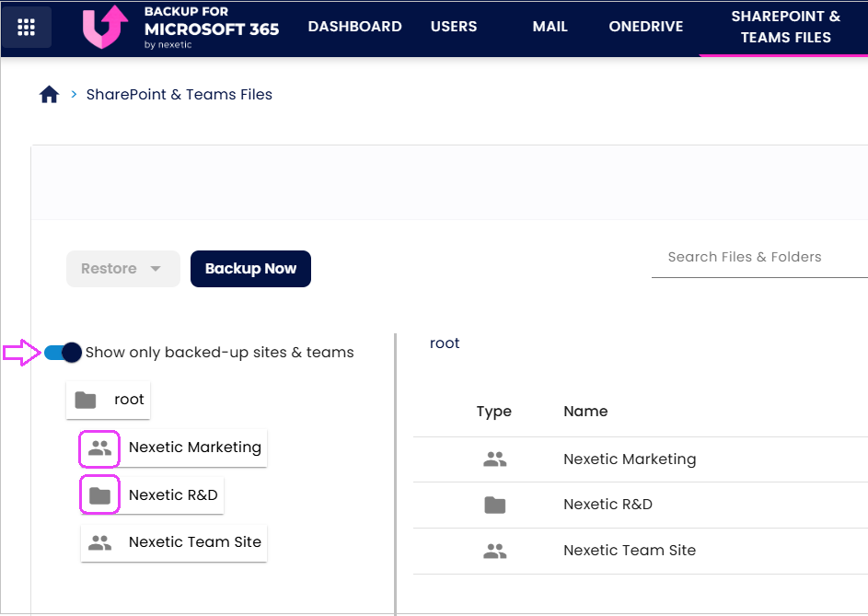Click the Type column header

(493, 412)
